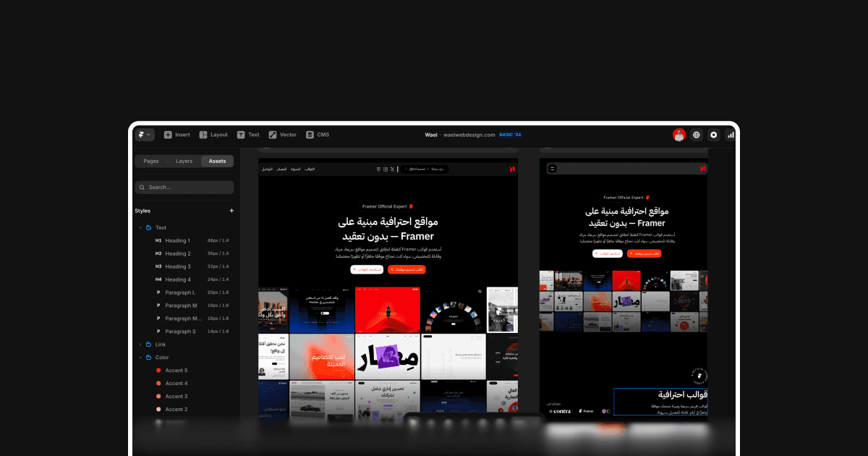Select the Paragraph L text style
The image size is (868, 456).
click(192, 292)
